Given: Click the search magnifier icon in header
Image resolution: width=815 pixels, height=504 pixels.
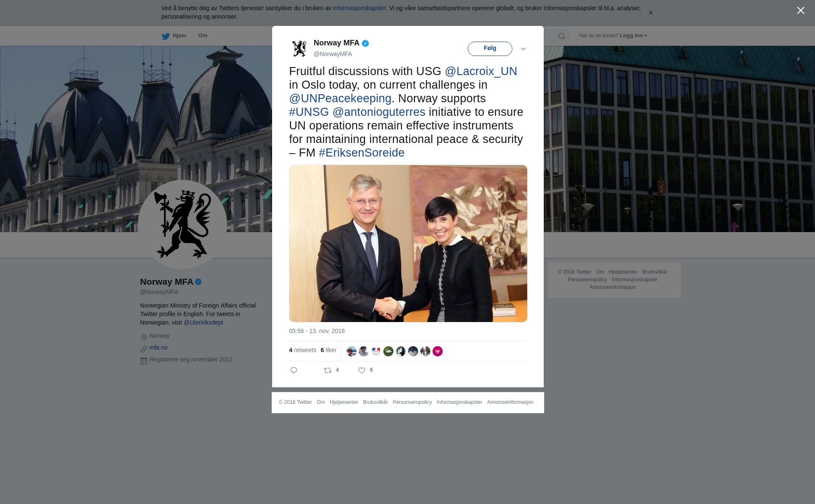Looking at the screenshot, I should (x=562, y=36).
